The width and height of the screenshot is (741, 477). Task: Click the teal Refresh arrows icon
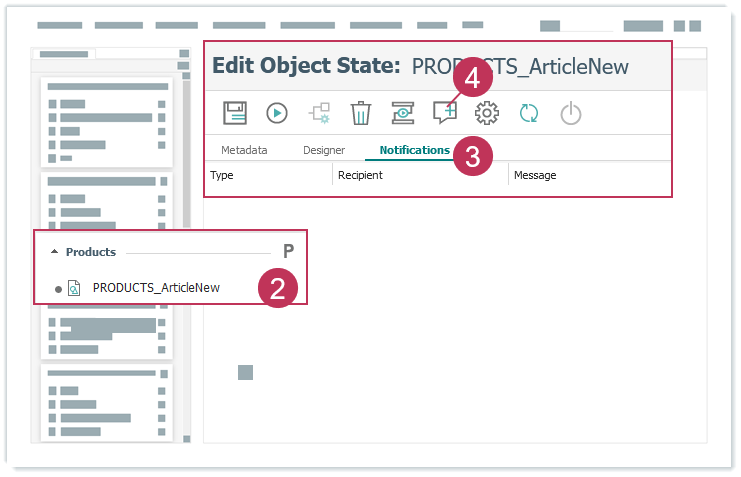pos(529,113)
